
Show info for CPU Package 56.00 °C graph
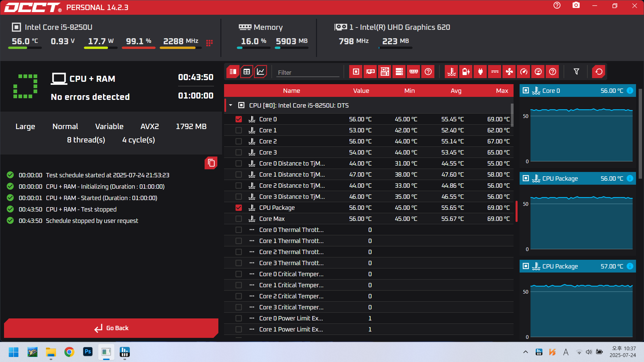(x=630, y=178)
